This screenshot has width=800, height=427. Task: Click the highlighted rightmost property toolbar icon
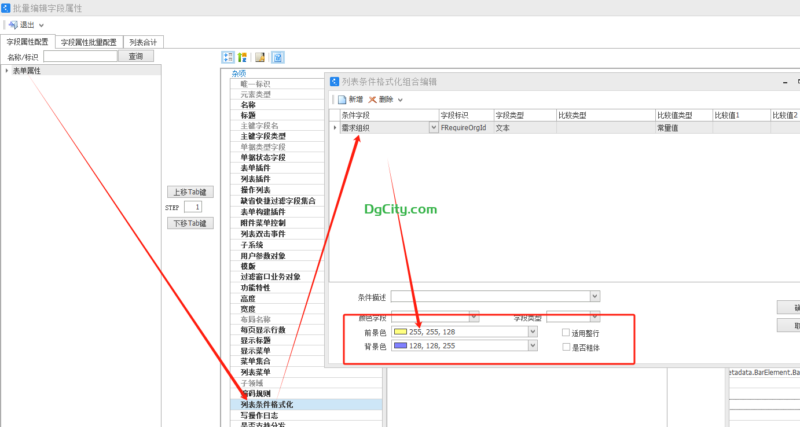[278, 57]
